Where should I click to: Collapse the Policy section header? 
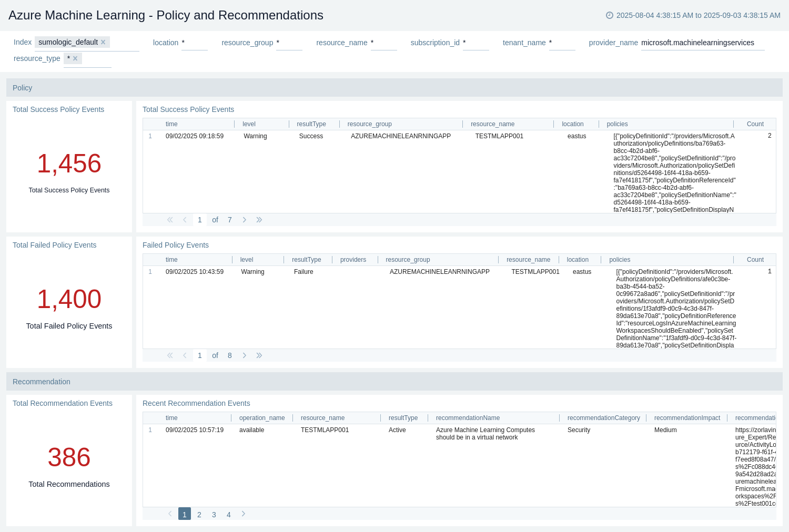click(x=394, y=88)
